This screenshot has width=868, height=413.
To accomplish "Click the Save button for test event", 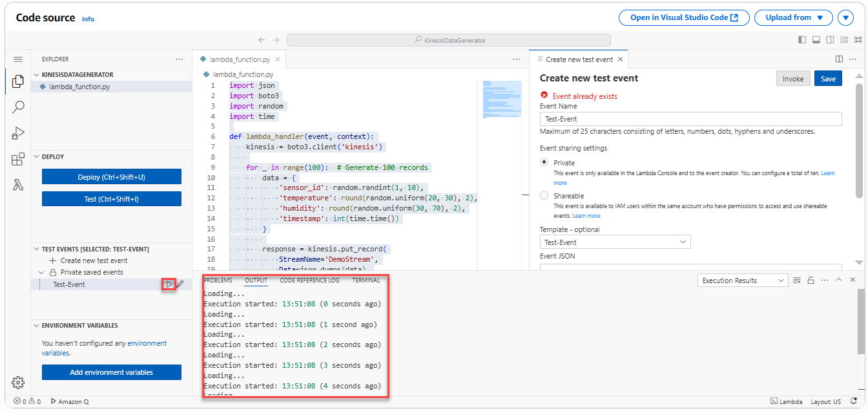I will (x=828, y=79).
